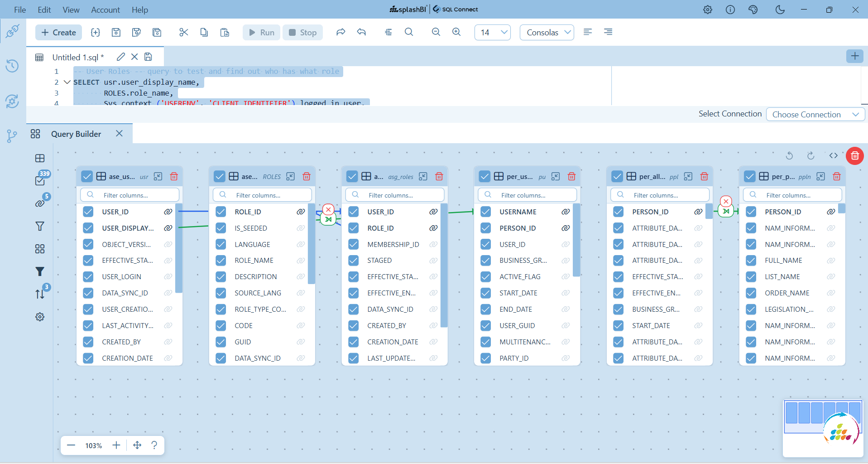Open selected columns panel with 339 badge

pyautogui.click(x=40, y=180)
